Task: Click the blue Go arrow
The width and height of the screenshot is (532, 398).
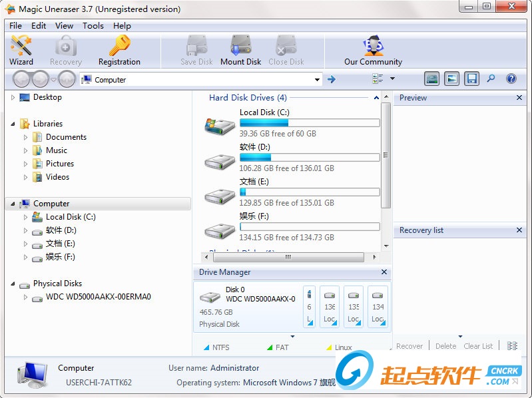Action: click(x=332, y=79)
